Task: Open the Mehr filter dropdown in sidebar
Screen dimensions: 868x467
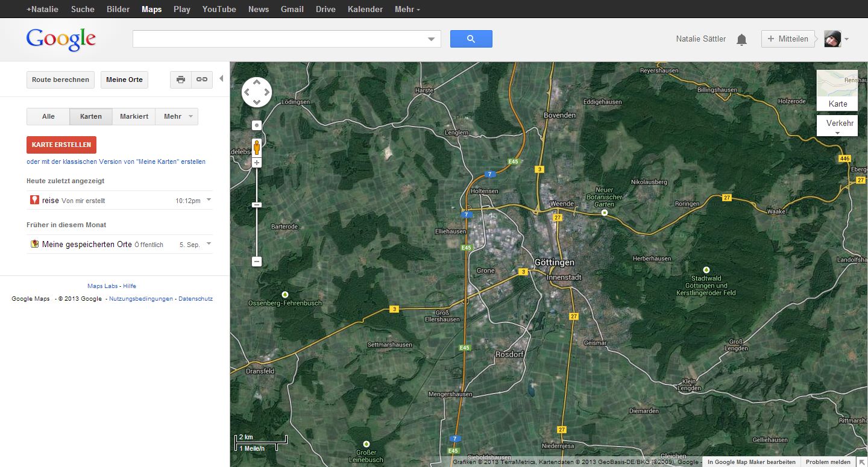Action: click(177, 116)
